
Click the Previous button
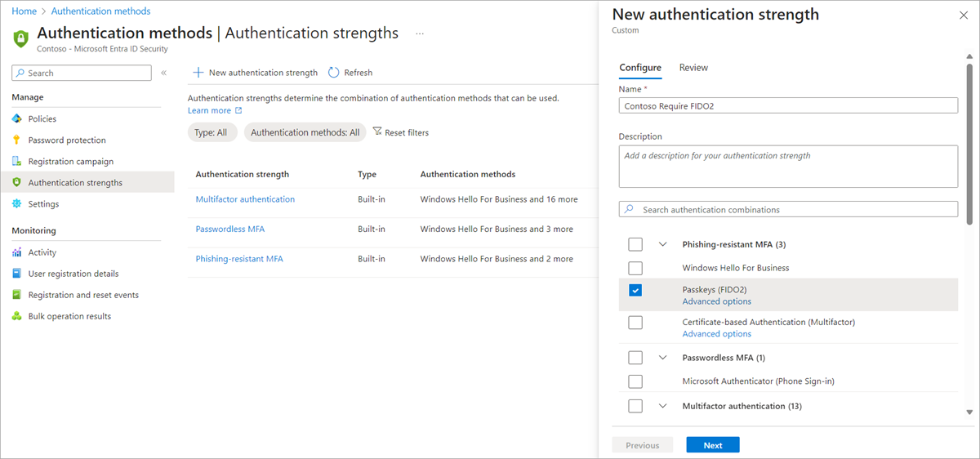coord(643,445)
